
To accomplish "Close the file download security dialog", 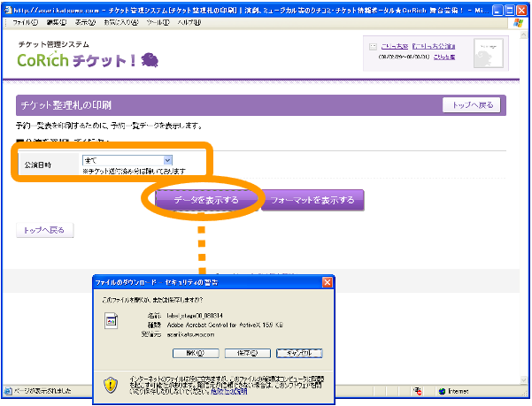I will point(328,282).
